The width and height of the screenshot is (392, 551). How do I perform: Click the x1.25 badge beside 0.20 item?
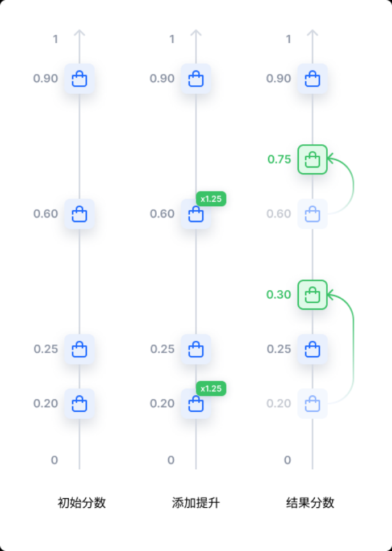click(x=211, y=389)
